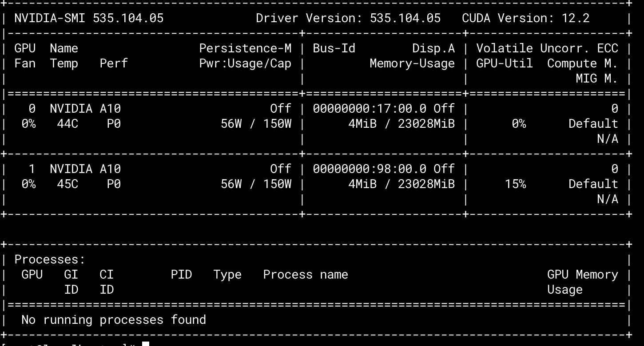Screen dimensions: 644x346
Task: Select the "Pwr:Usage/Cap" column header
Action: coord(245,63)
